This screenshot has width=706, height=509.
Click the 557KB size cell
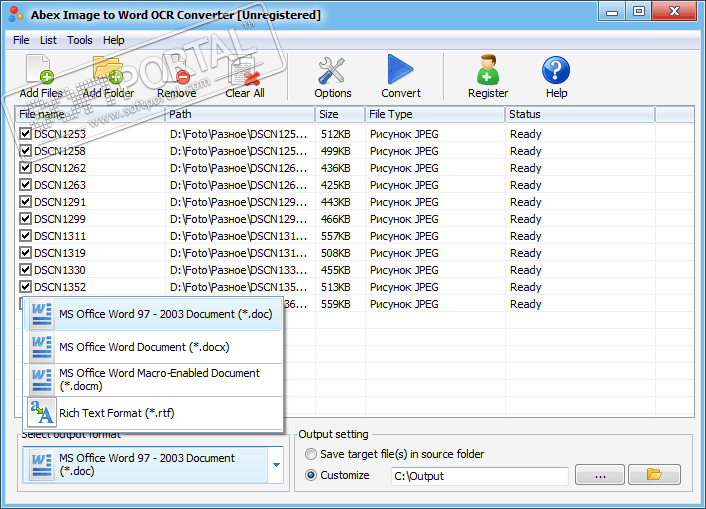coord(335,236)
